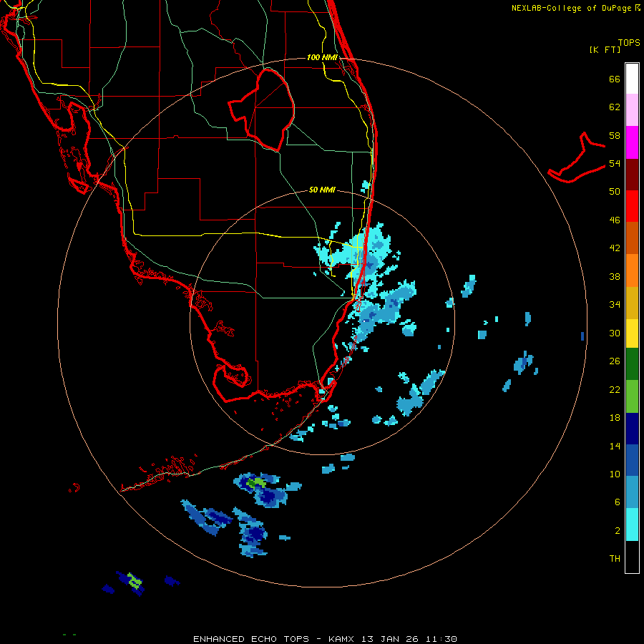Click the 46 value on the scale
This screenshot has width=644, height=644.
tap(615, 220)
